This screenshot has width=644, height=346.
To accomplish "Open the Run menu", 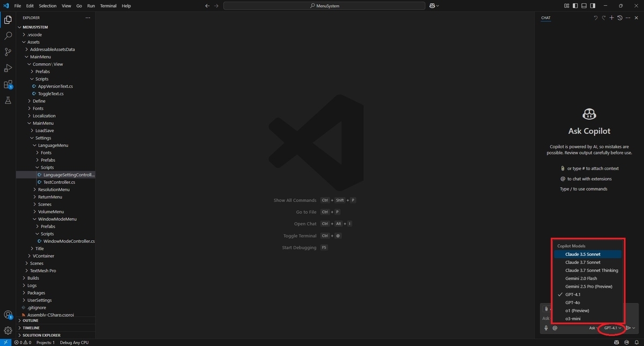I will click(x=91, y=6).
